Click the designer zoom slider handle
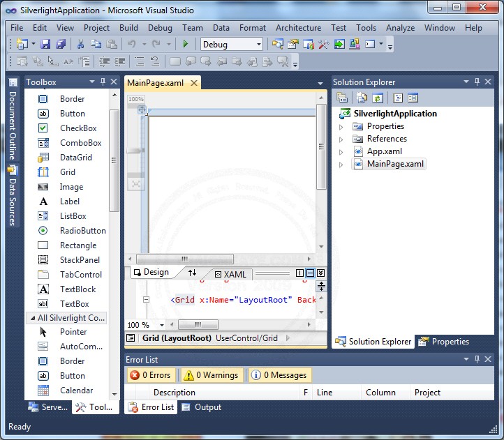Image resolution: width=504 pixels, height=440 pixels. click(135, 150)
